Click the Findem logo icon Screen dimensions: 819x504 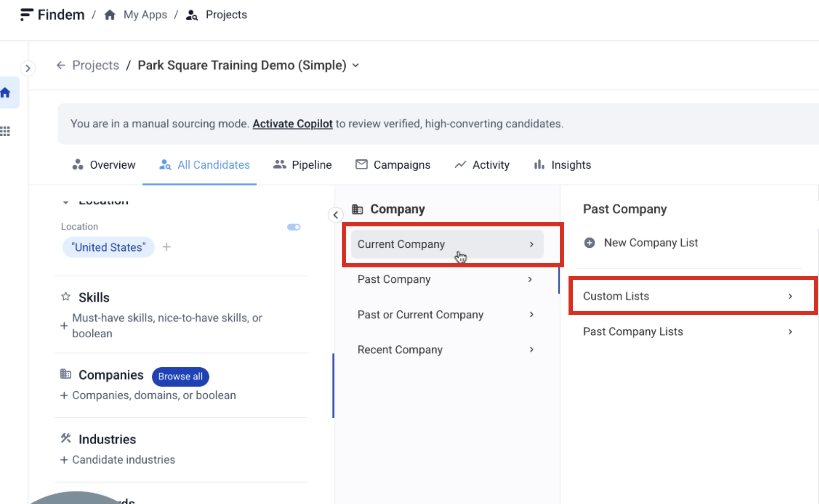[27, 15]
